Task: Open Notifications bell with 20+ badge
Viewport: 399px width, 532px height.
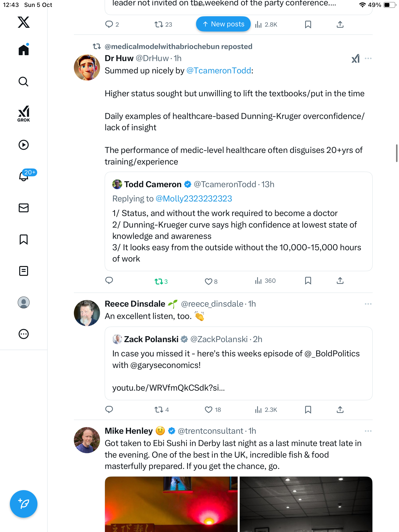Action: (x=24, y=176)
